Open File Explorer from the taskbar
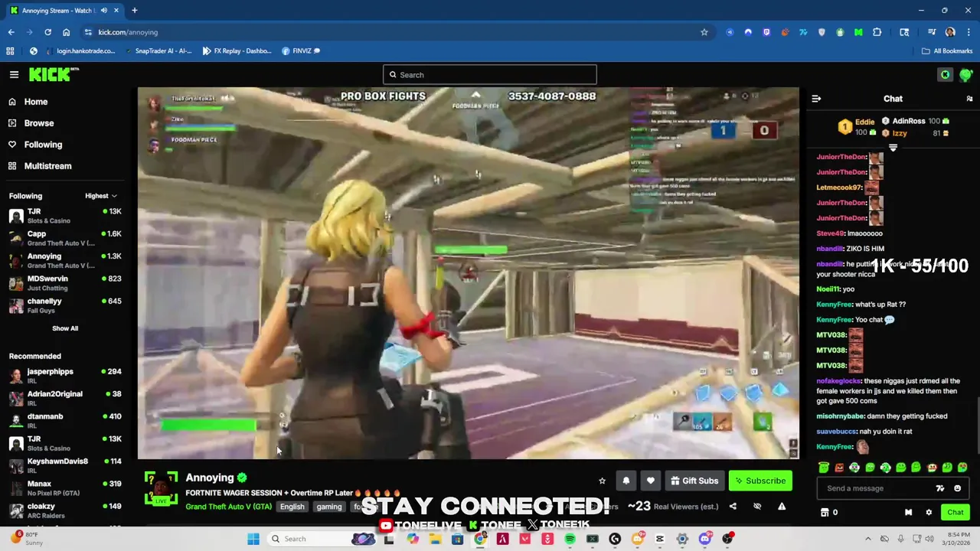 click(x=435, y=539)
